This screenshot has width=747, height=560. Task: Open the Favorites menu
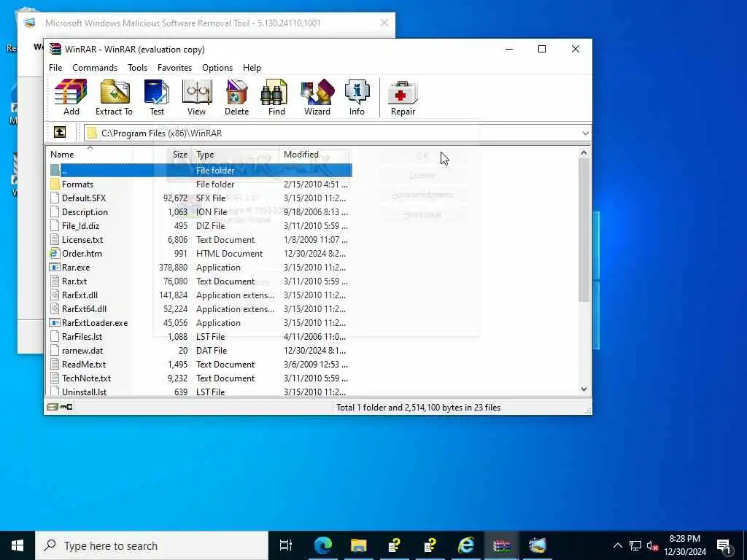[x=174, y=68]
